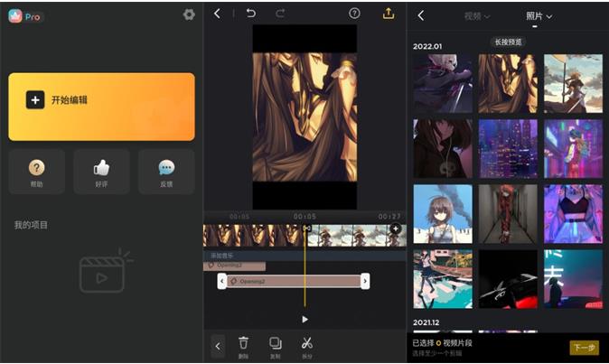Viewport: 609px width, 364px height.
Task: Select the purple crop-top outfit thumbnail
Action: [x=573, y=214]
